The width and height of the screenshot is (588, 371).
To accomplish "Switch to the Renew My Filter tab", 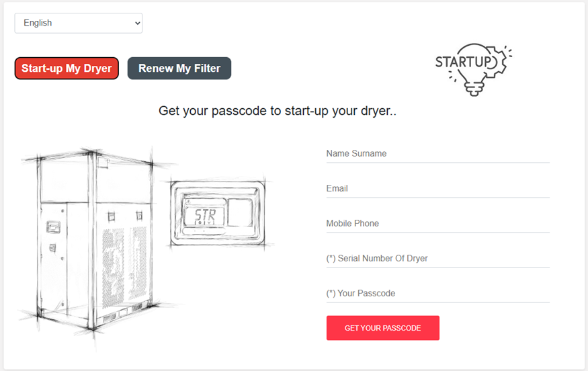I will 179,69.
